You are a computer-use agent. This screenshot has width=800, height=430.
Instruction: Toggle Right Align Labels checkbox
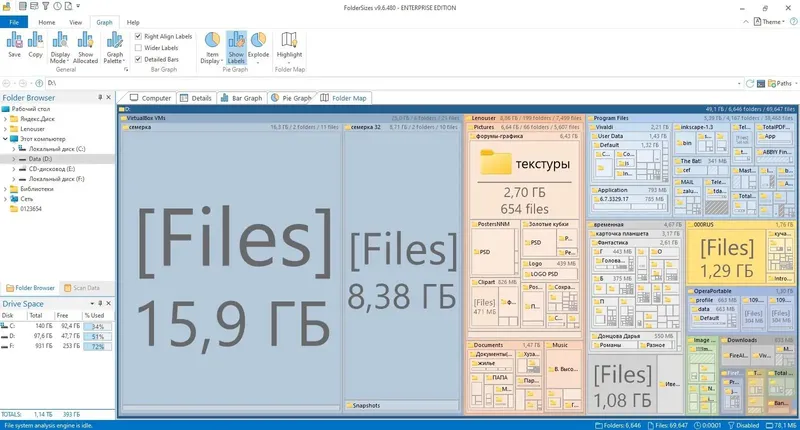[138, 36]
